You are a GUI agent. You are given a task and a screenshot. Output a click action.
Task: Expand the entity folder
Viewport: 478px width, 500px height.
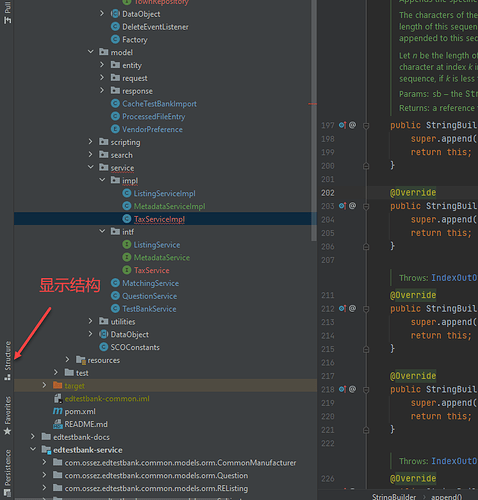click(x=102, y=65)
